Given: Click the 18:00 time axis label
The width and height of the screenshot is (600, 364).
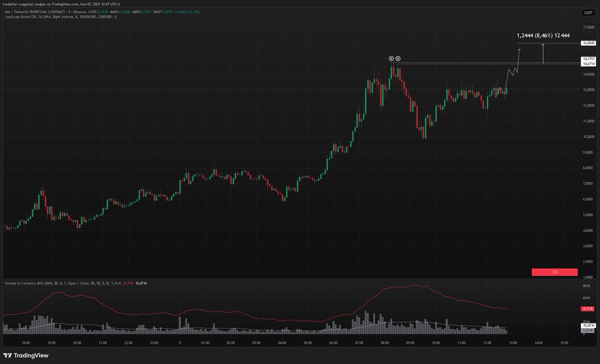Looking at the screenshot, I should pyautogui.click(x=26, y=343).
